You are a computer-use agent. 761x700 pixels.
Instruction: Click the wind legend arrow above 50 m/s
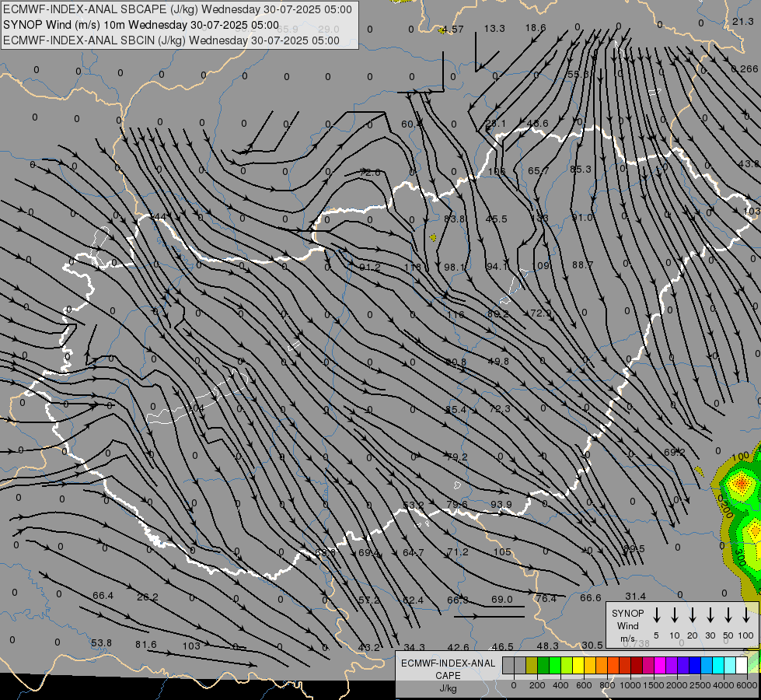tap(728, 614)
